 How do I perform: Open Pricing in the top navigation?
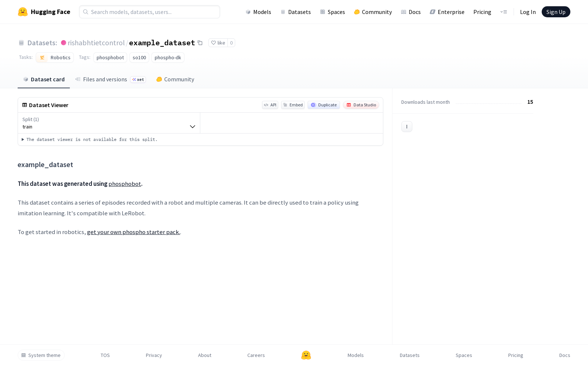(x=482, y=12)
